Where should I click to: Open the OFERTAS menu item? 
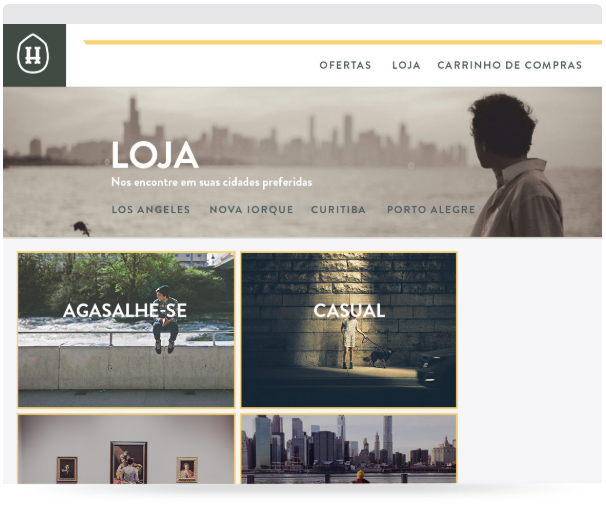click(x=345, y=65)
